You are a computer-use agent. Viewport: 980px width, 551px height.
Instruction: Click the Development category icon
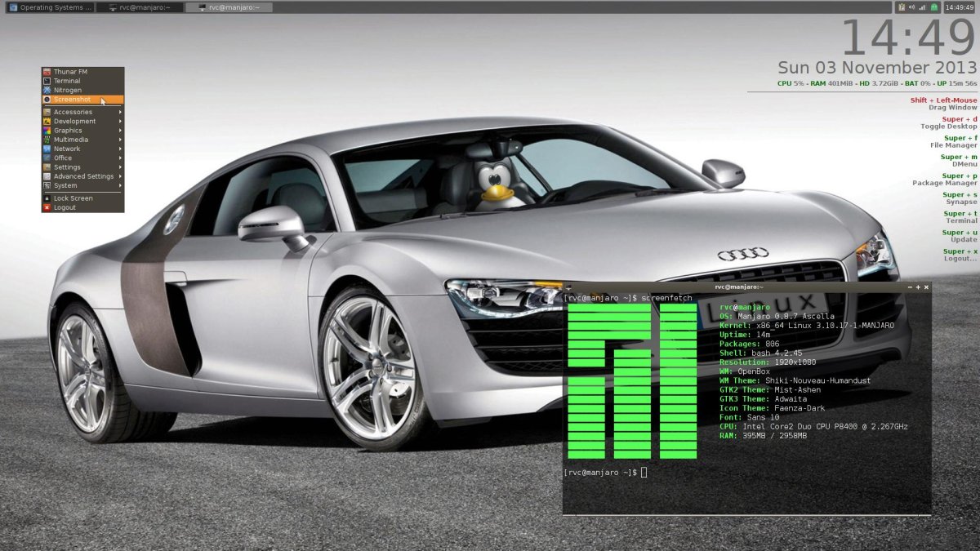[x=47, y=121]
